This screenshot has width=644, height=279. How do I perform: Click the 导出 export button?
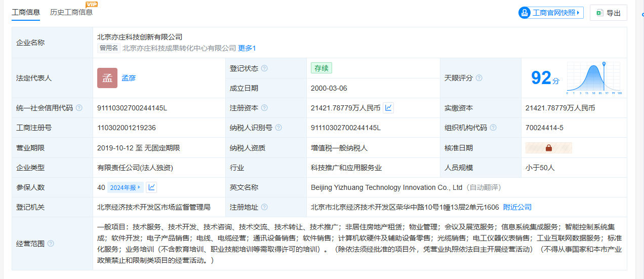click(x=608, y=13)
